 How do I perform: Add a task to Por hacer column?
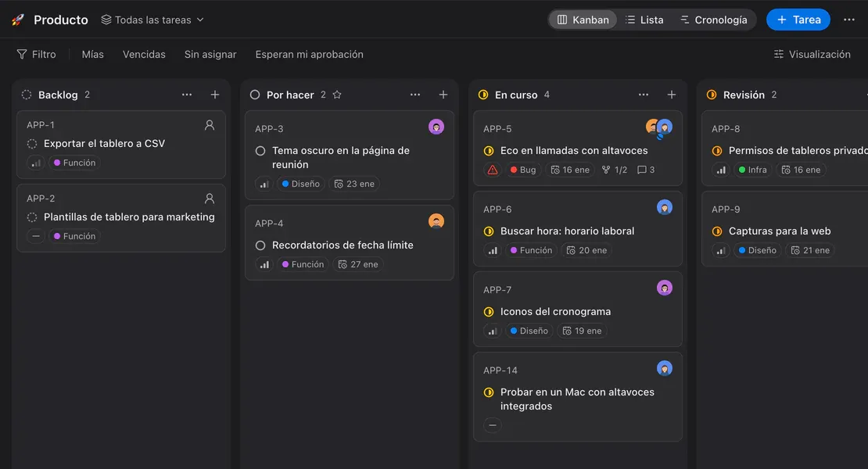click(x=443, y=95)
